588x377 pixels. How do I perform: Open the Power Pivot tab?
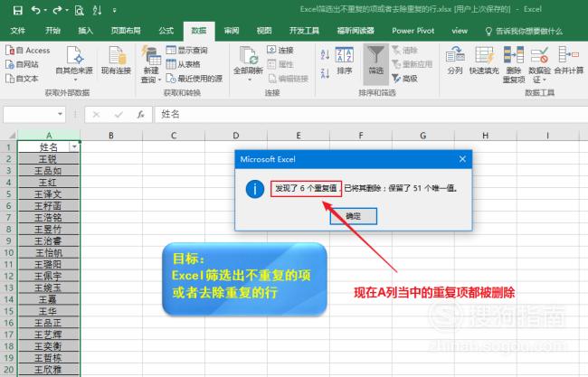(x=413, y=31)
